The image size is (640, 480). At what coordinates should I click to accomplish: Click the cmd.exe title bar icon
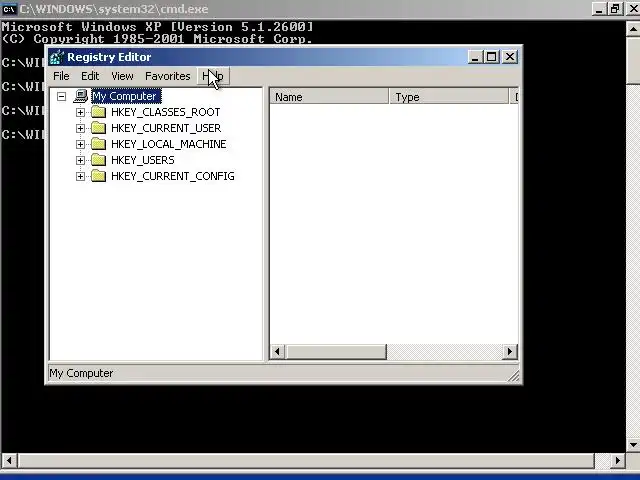click(x=9, y=9)
